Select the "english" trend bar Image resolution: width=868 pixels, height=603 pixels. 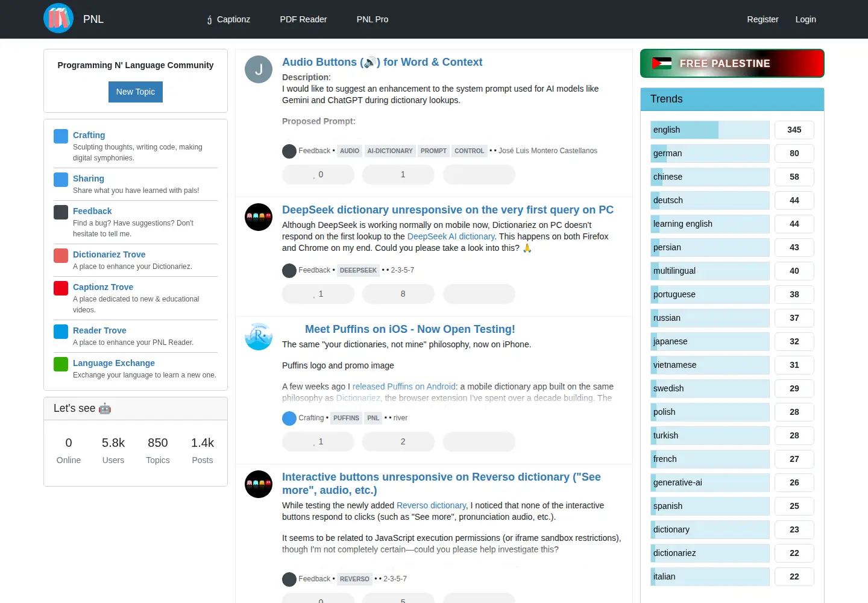tap(710, 130)
